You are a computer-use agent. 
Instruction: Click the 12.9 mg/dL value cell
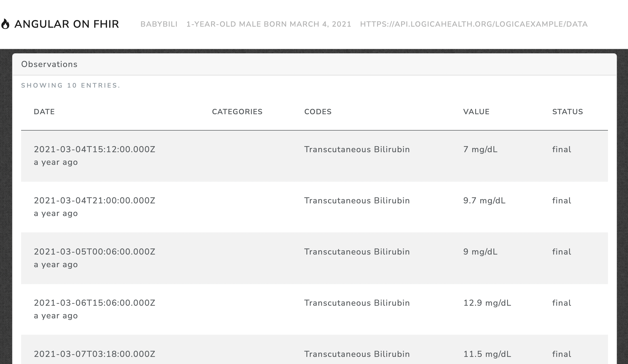(487, 303)
